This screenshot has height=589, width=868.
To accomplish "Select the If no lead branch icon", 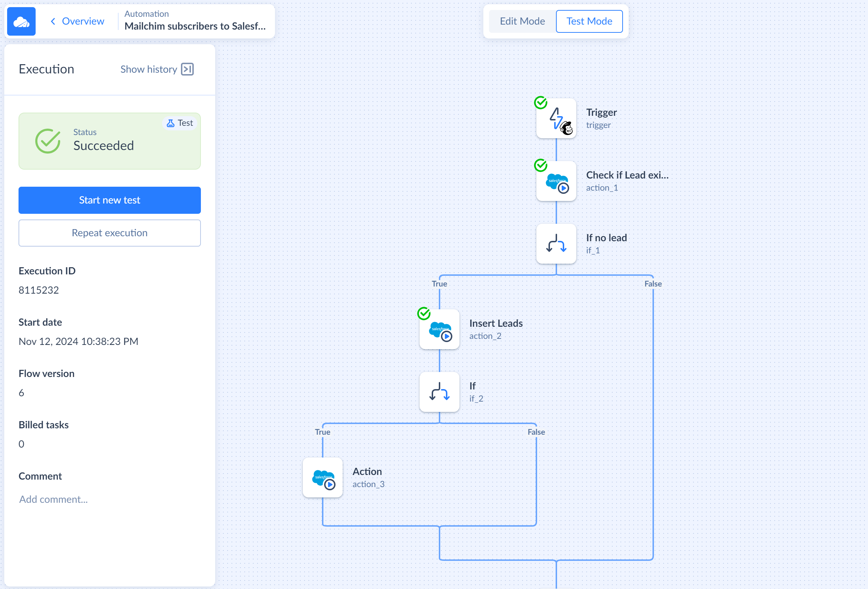I will 556,244.
